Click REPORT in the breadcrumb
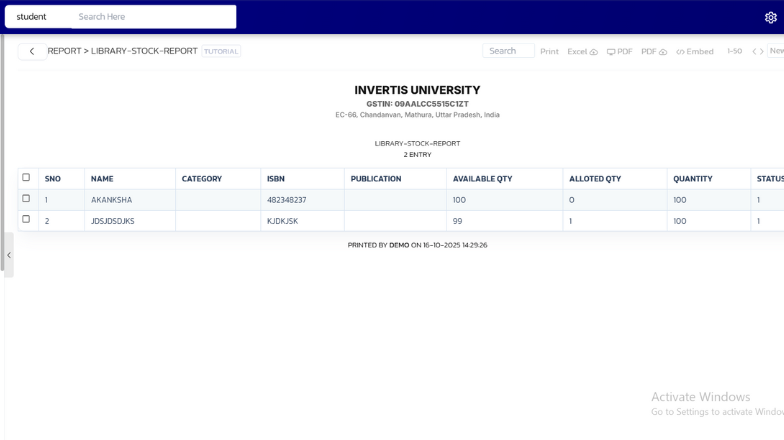Image resolution: width=784 pixels, height=440 pixels. 64,51
